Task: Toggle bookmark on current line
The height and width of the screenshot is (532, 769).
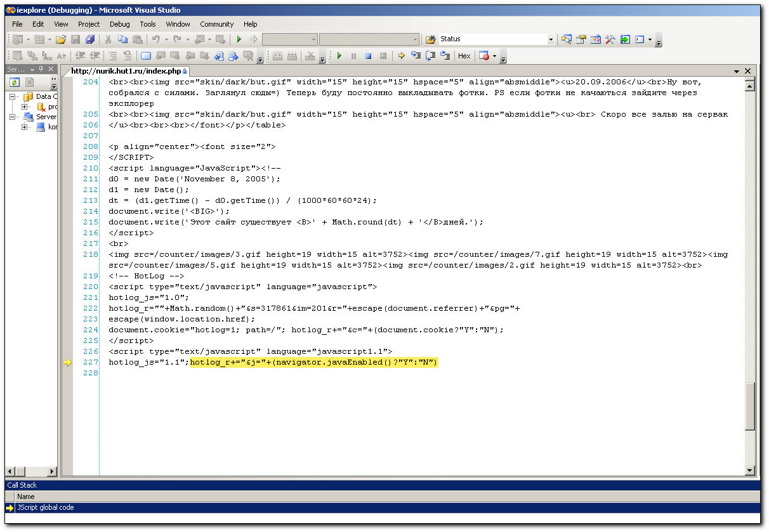Action: [x=146, y=56]
